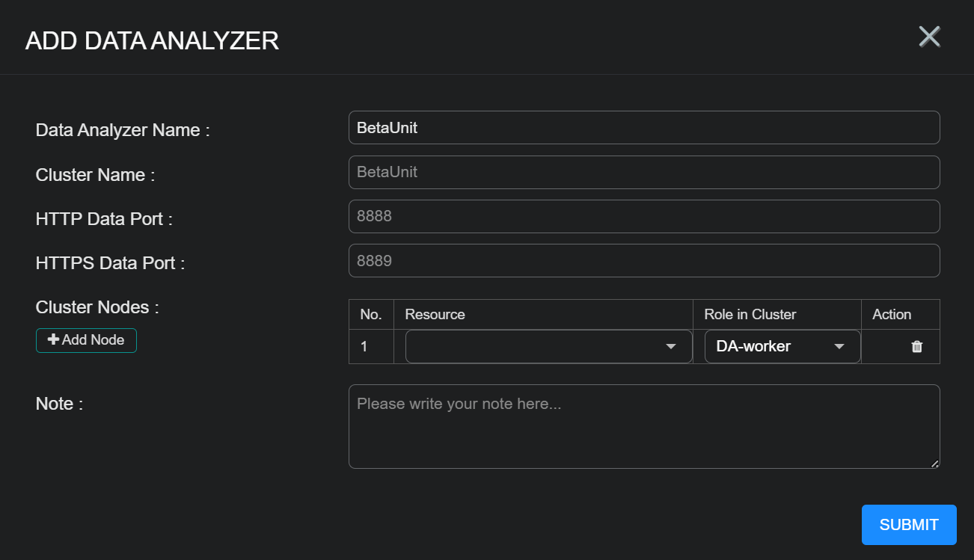974x560 pixels.
Task: Click the Data Analyzer Name label
Action: 123,130
